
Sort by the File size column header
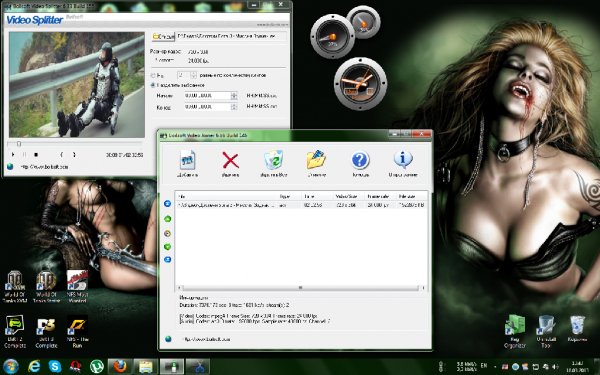pyautogui.click(x=412, y=196)
